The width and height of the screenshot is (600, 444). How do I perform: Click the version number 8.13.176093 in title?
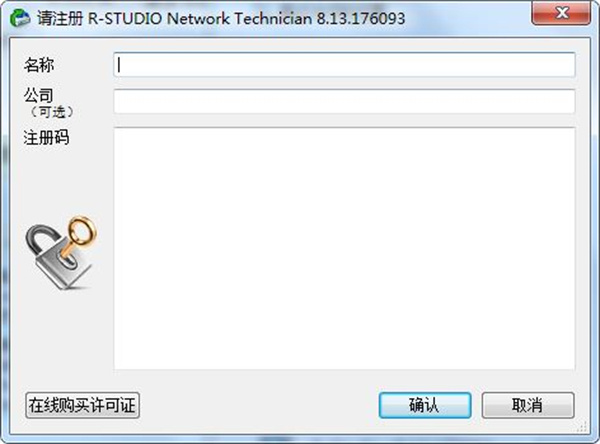click(x=361, y=18)
